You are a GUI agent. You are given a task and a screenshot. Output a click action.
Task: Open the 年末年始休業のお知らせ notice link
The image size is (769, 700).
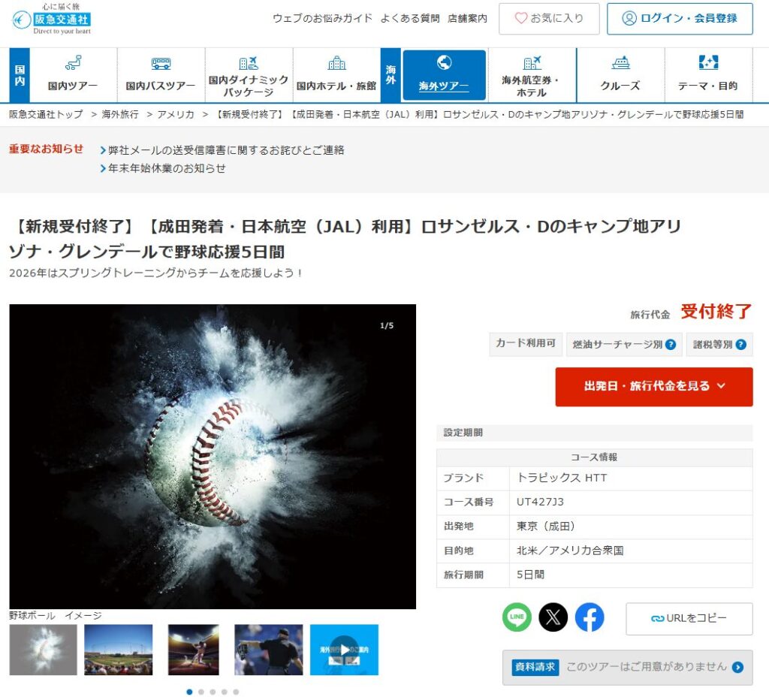166,168
